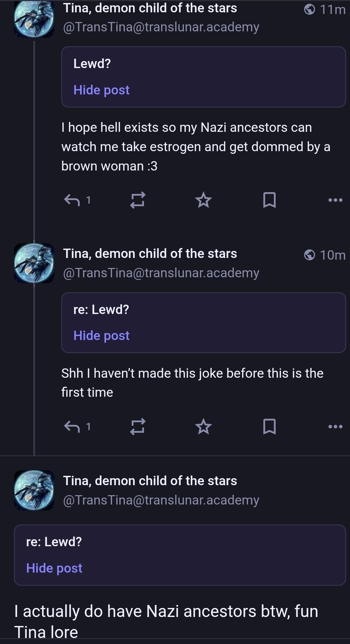Bookmark the first Lewd? post
Screen dimensions: 350x644
pos(269,200)
